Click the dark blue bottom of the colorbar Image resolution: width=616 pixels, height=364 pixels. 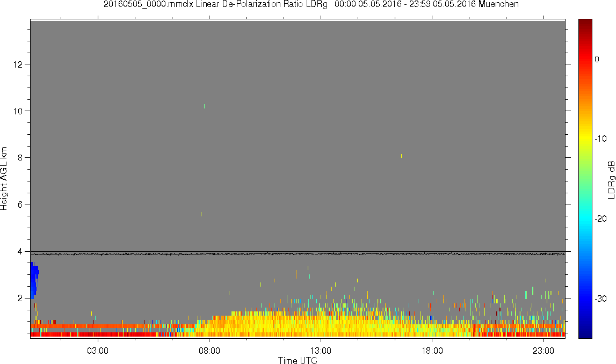(x=585, y=333)
